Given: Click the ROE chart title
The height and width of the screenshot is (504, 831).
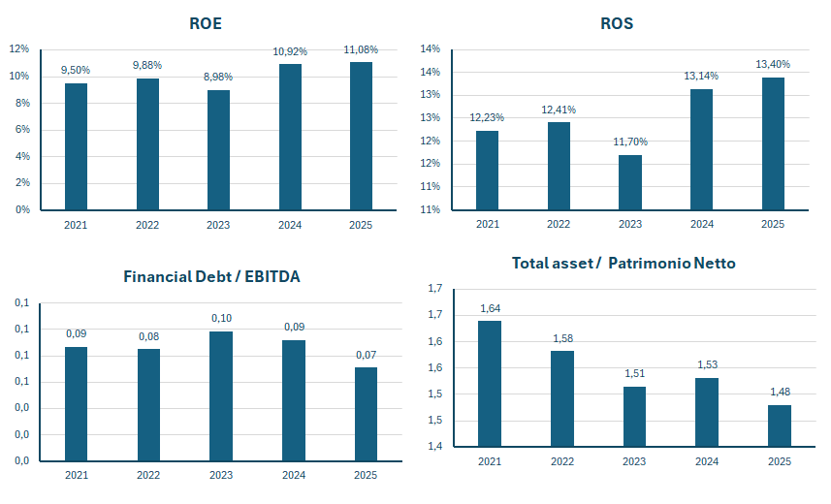Looking at the screenshot, I should [206, 23].
